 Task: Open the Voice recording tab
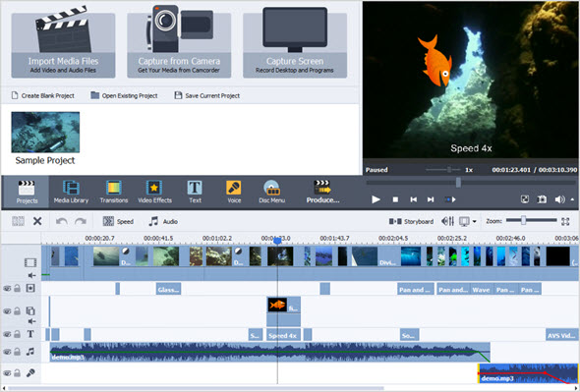(234, 192)
